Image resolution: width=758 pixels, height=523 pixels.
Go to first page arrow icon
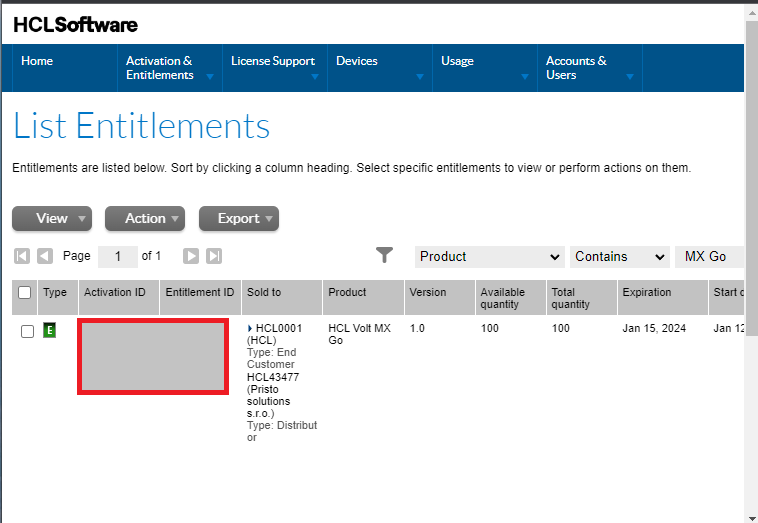point(22,256)
